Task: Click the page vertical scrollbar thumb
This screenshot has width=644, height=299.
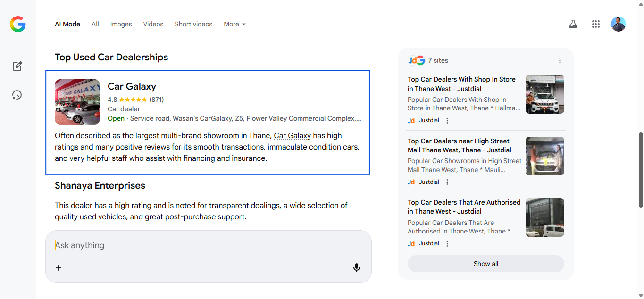Action: 640,170
